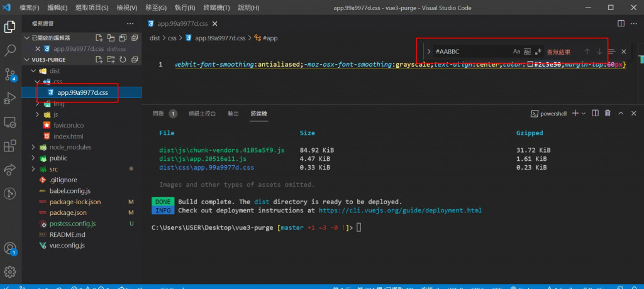Open Extensions view in activity bar
Viewport: 644px width, 289px height.
pyautogui.click(x=10, y=146)
